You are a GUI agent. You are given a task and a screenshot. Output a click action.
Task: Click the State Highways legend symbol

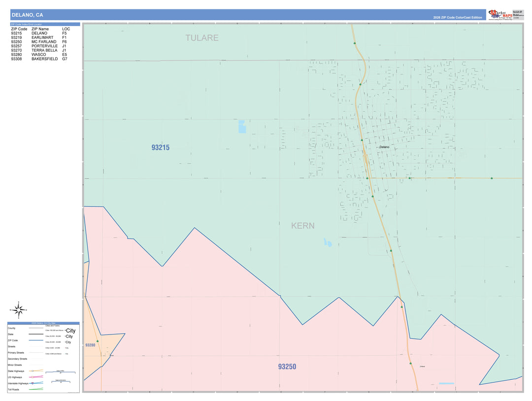pyautogui.click(x=36, y=371)
